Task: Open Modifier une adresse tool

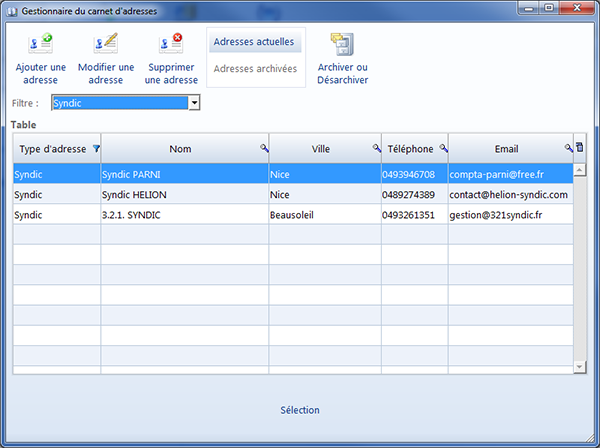Action: coord(105,45)
